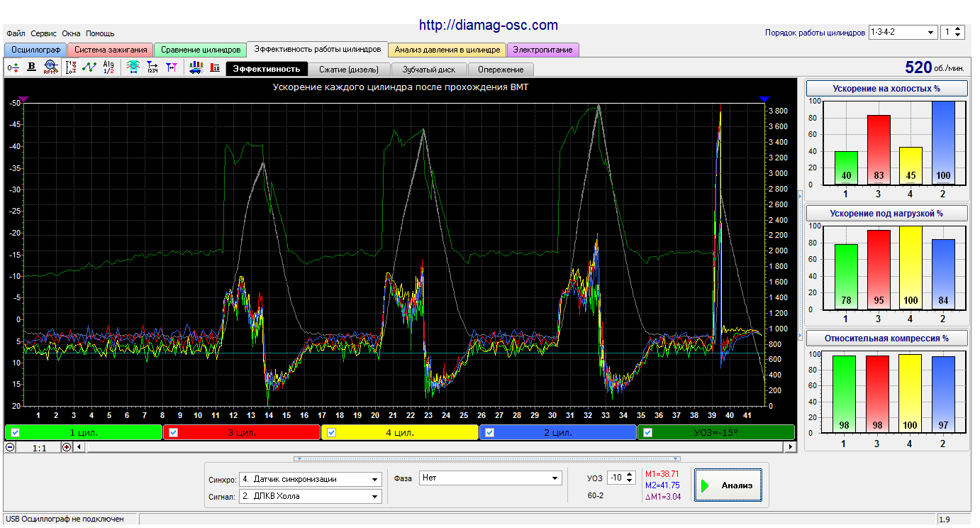Uncheck the 1 цил. green checkbox

tap(16, 432)
